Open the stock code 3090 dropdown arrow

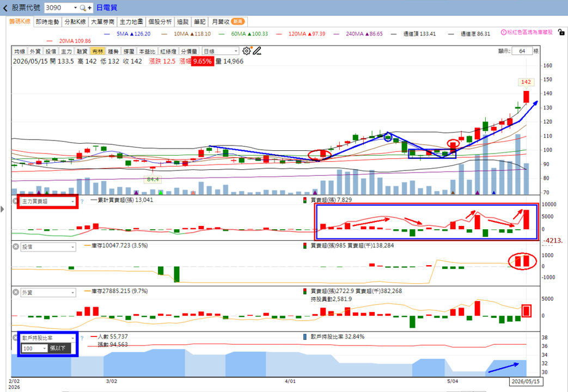(75, 8)
